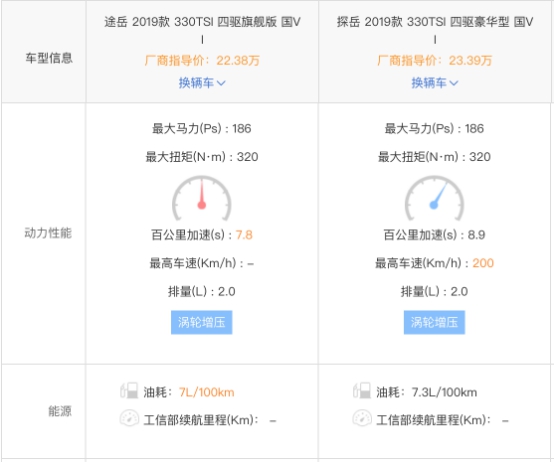Click range gauge icon in 探岳 column
The width and height of the screenshot is (554, 463).
click(x=362, y=418)
